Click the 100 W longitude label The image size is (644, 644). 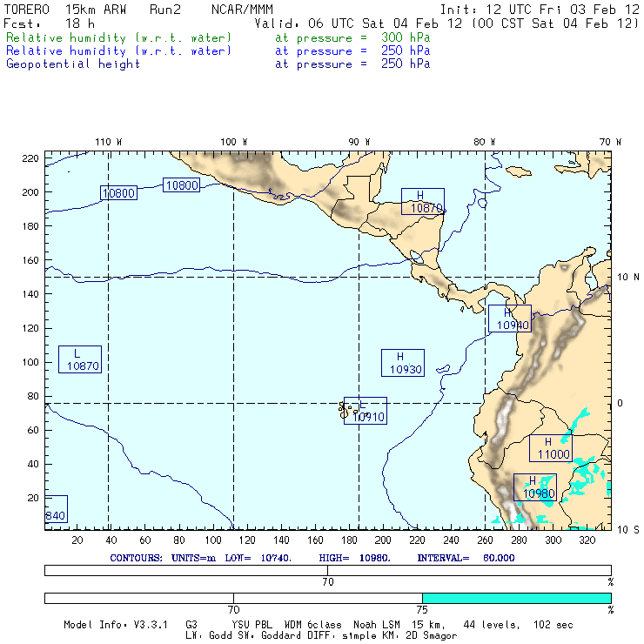pos(234,142)
